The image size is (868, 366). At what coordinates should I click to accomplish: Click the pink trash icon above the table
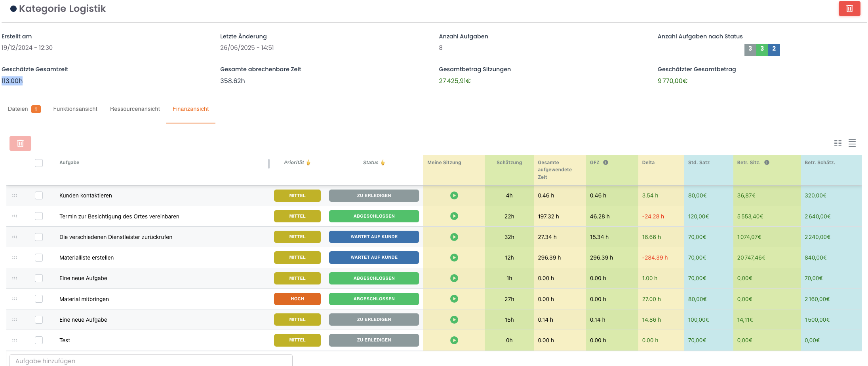click(20, 143)
